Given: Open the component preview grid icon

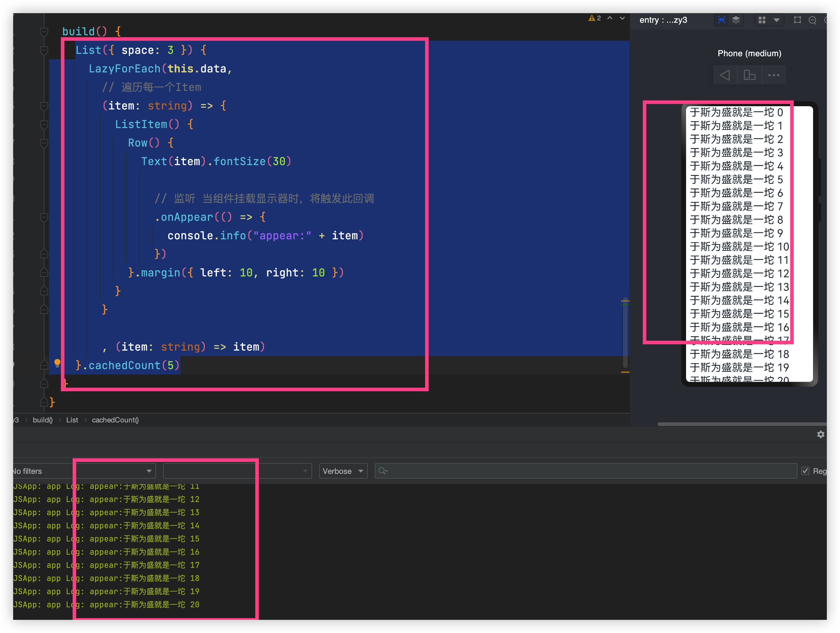Looking at the screenshot, I should pos(762,20).
